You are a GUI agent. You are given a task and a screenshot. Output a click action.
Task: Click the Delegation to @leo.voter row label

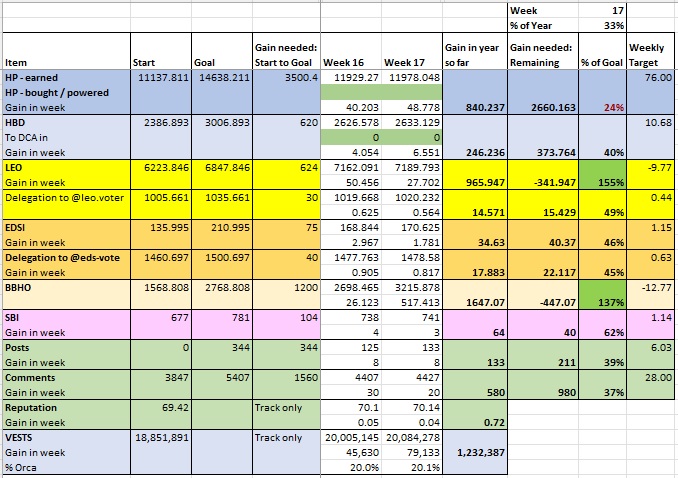tap(67, 198)
